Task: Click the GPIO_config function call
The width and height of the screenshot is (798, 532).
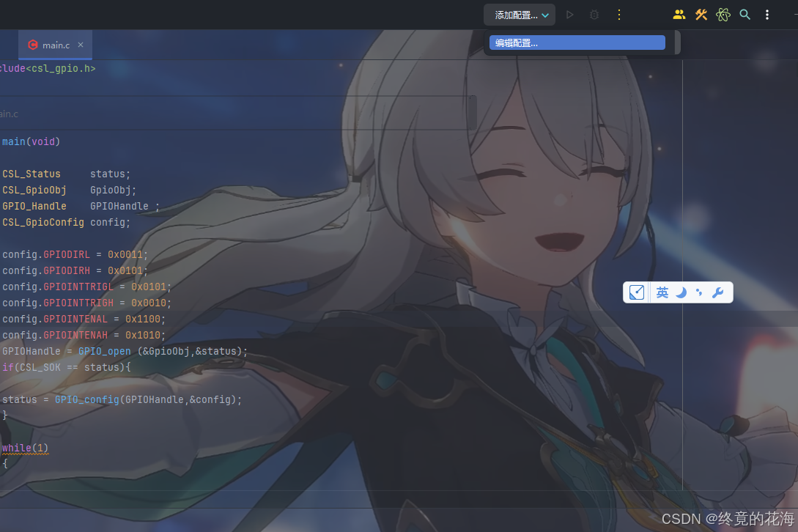Action: click(87, 399)
